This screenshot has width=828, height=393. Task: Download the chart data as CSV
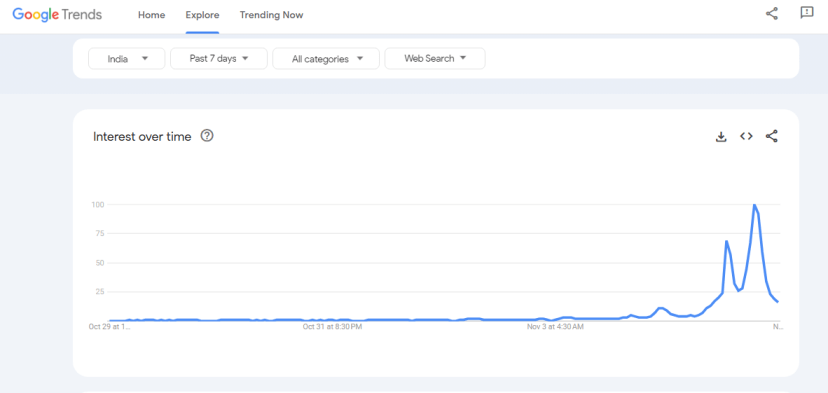tap(721, 137)
